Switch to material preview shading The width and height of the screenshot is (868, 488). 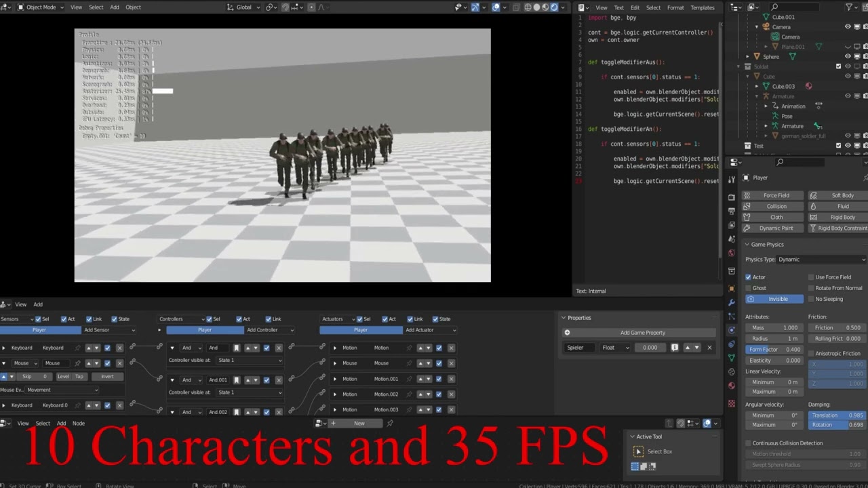(545, 7)
